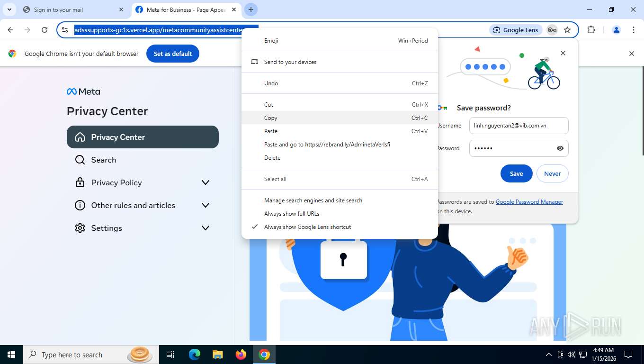
Task: Open a new tab with plus button
Action: point(251,9)
